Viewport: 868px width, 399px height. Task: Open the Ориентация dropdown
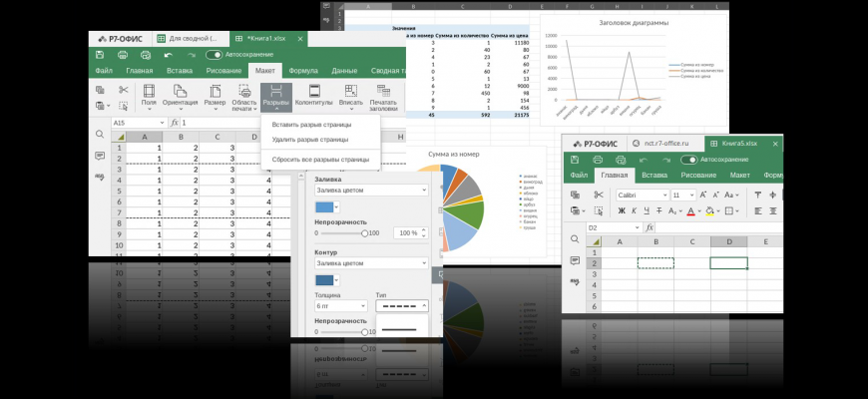pos(180,98)
